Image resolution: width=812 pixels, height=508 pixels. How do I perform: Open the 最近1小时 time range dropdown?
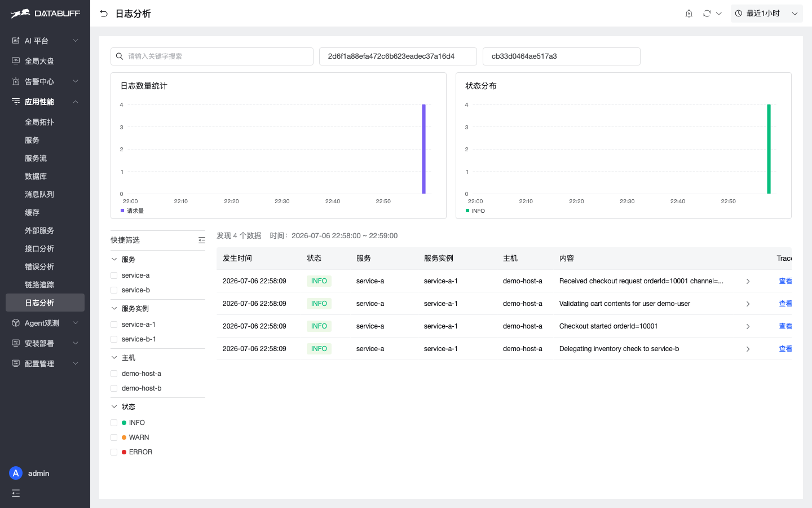coord(766,14)
